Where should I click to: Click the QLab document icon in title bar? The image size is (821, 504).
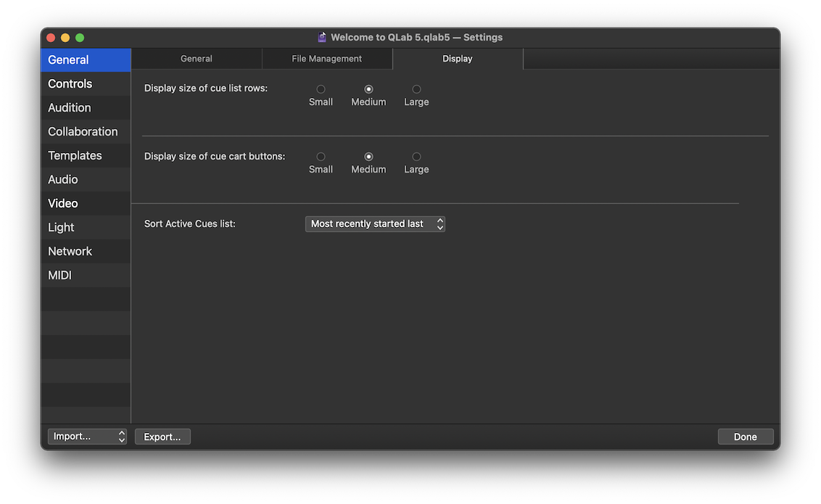click(x=322, y=38)
